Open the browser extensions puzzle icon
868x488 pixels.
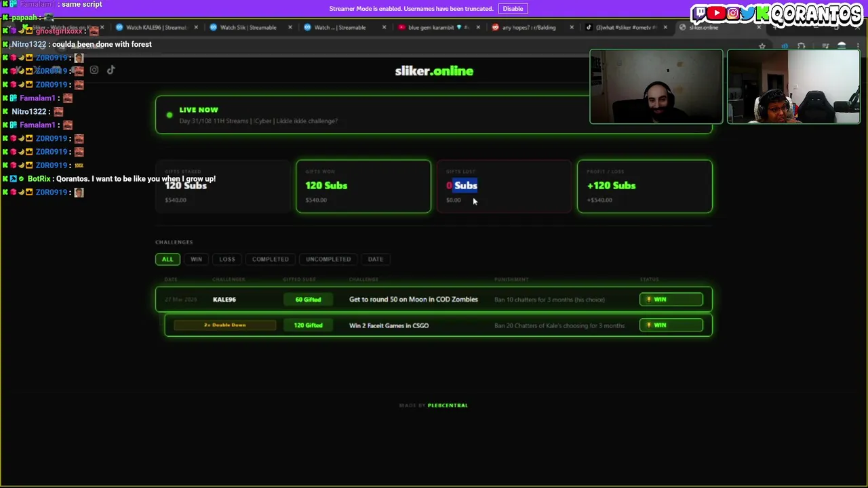(802, 46)
